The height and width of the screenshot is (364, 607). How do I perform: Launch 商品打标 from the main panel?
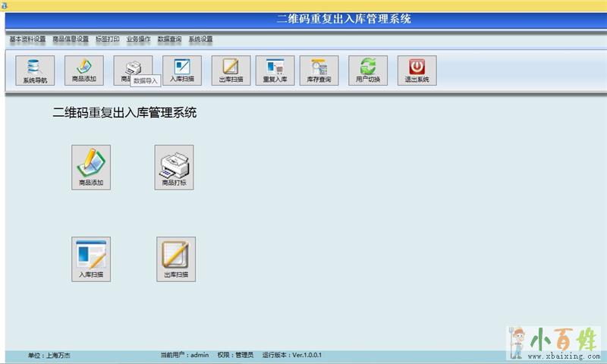(x=174, y=167)
